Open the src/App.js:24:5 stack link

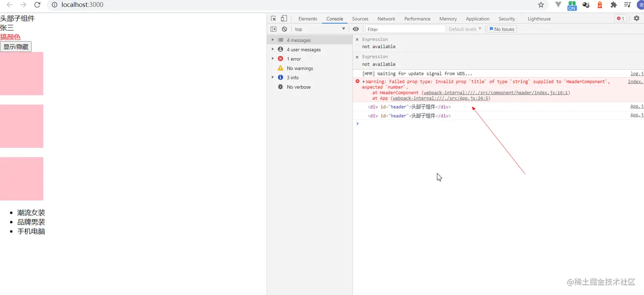pos(440,98)
